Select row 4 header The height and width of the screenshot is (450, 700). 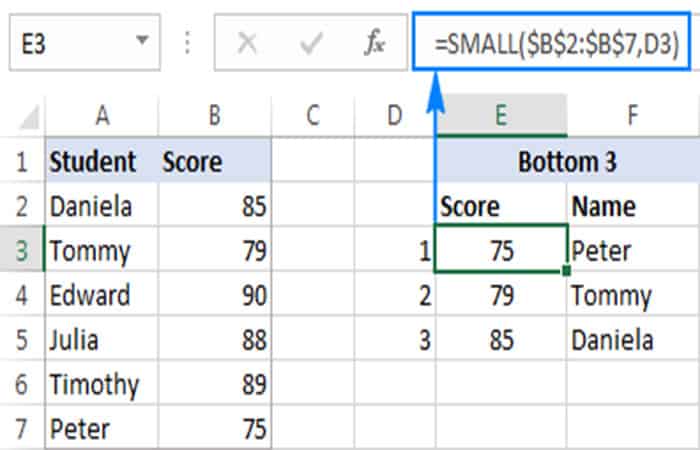[22, 294]
